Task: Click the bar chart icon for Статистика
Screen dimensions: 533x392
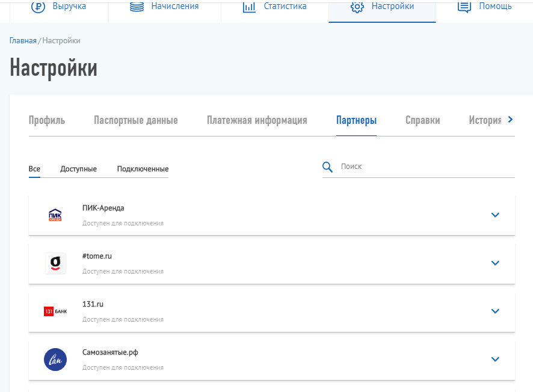Action: tap(249, 7)
